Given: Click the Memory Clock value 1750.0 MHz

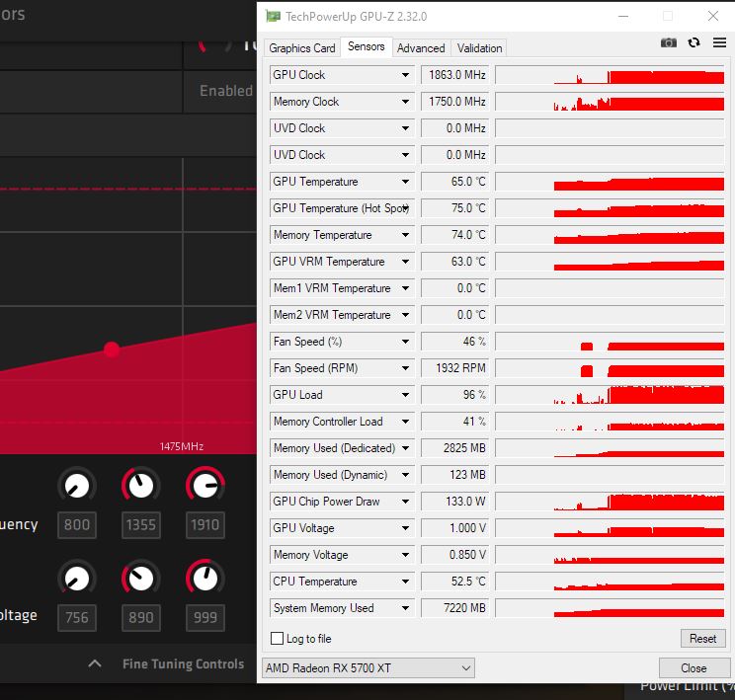Looking at the screenshot, I should 455,102.
